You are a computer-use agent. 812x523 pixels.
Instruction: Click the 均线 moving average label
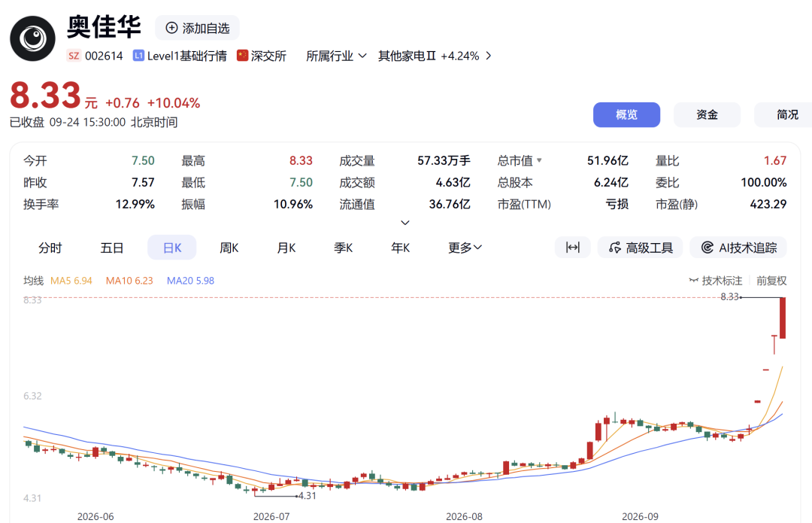coord(33,281)
